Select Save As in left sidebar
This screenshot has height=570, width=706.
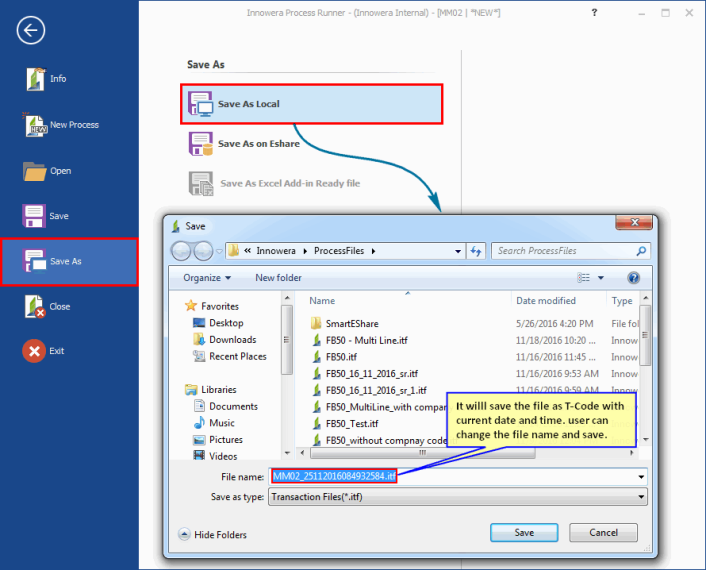(x=68, y=262)
